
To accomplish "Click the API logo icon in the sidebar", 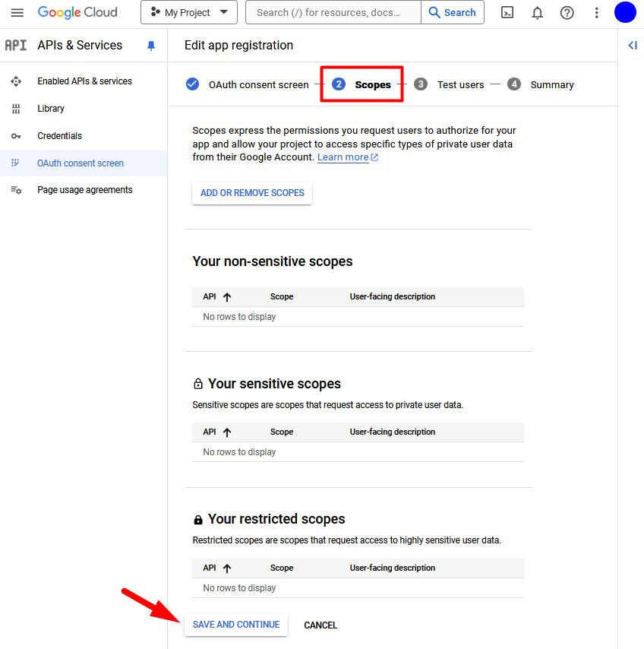I will pos(16,45).
